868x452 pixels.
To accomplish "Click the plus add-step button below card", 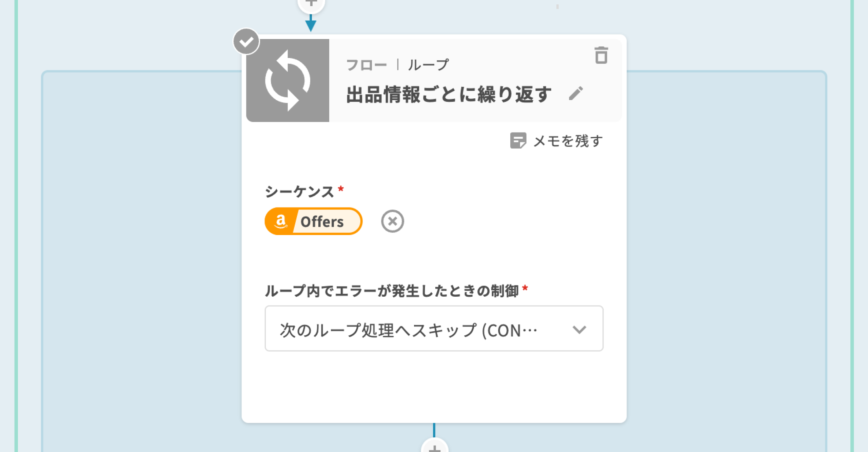I will 434,447.
